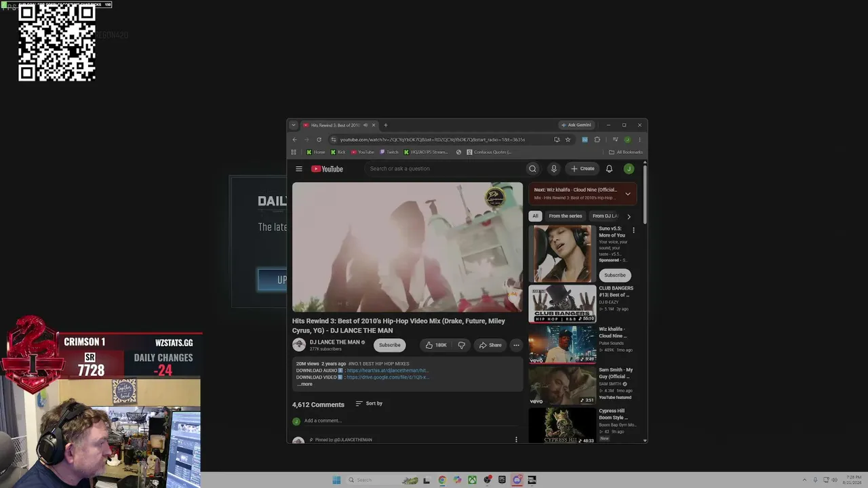Expand the description with ...more

coord(304,384)
